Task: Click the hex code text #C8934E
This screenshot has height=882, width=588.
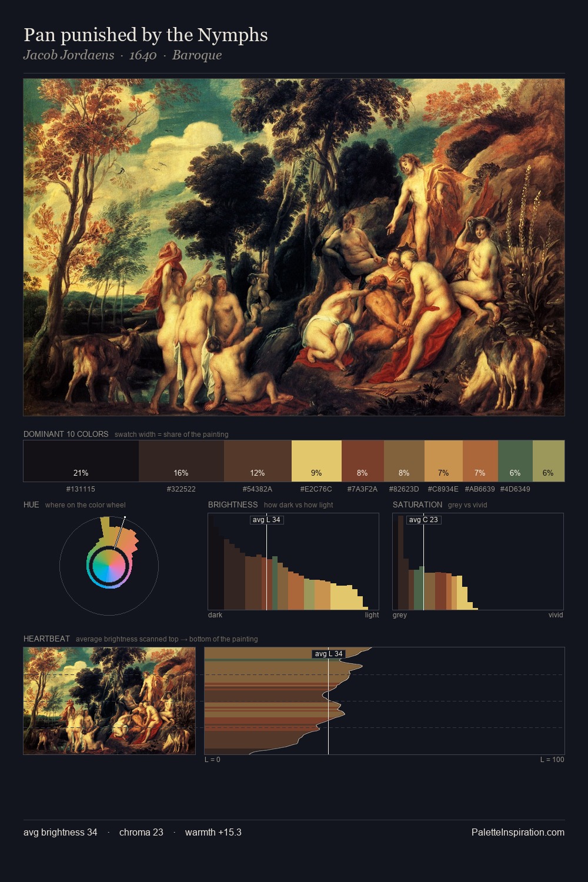Action: coord(443,489)
